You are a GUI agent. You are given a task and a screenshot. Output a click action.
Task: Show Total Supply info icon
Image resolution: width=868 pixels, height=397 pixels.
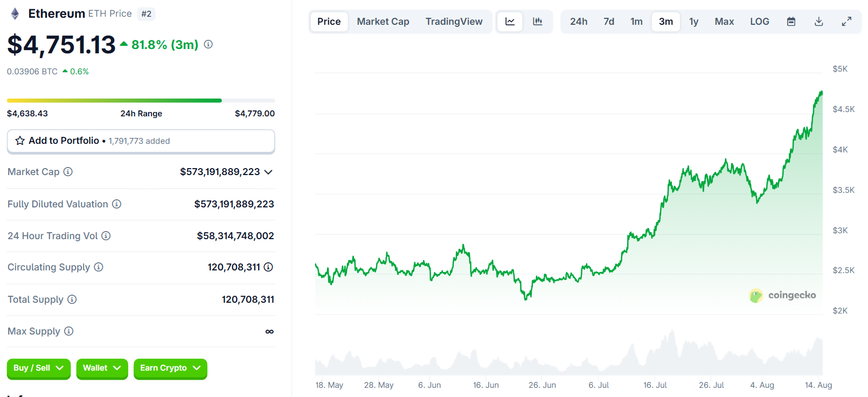point(72,300)
